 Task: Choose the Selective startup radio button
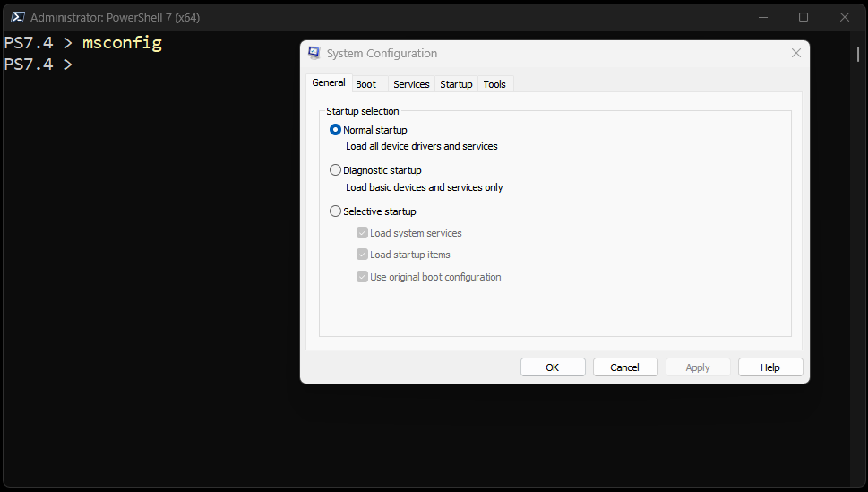pyautogui.click(x=335, y=211)
